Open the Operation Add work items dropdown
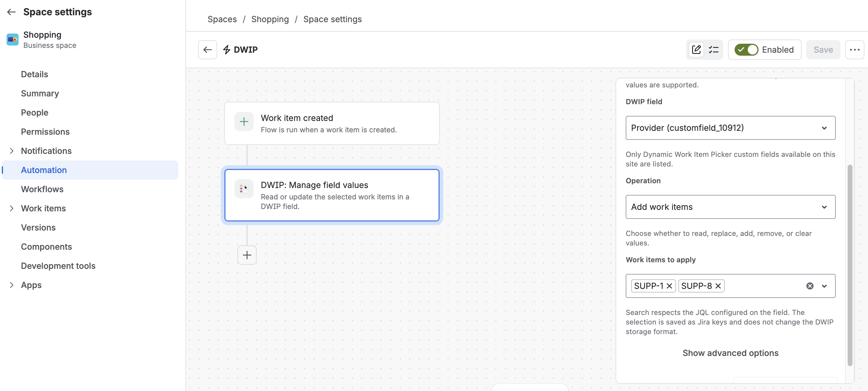Image resolution: width=868 pixels, height=391 pixels. coord(730,207)
